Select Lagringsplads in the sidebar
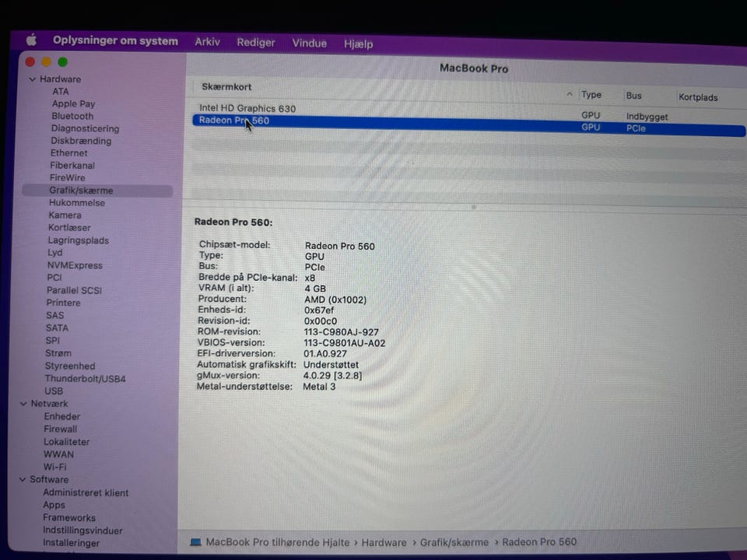Screen dimensions: 747x560 click(x=78, y=240)
